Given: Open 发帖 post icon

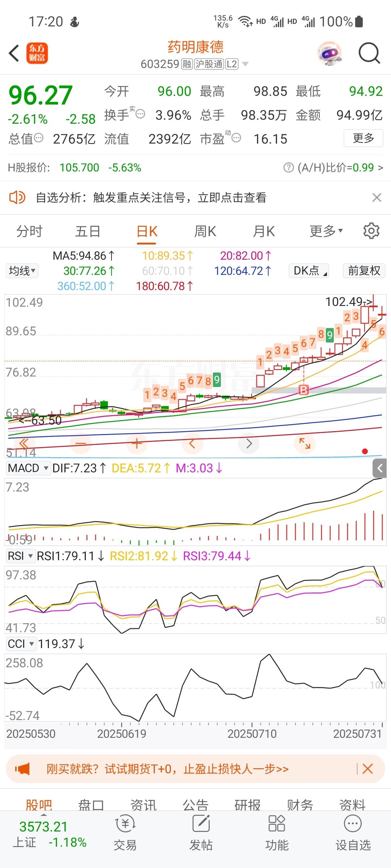Looking at the screenshot, I should pyautogui.click(x=201, y=833).
